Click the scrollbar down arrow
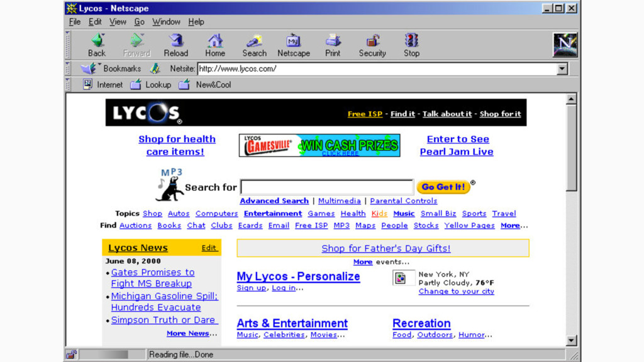Viewport: 644px width, 362px height. coord(571,340)
